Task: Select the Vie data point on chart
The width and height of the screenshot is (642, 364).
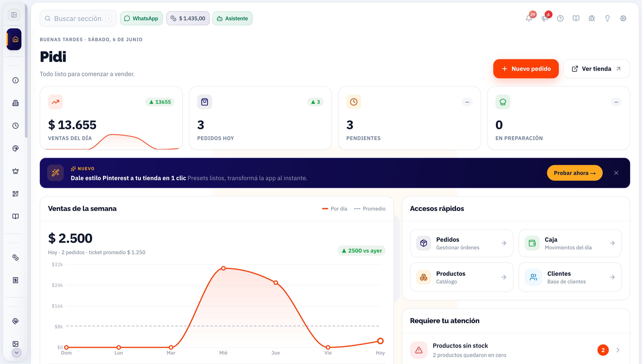Action: pyautogui.click(x=328, y=347)
